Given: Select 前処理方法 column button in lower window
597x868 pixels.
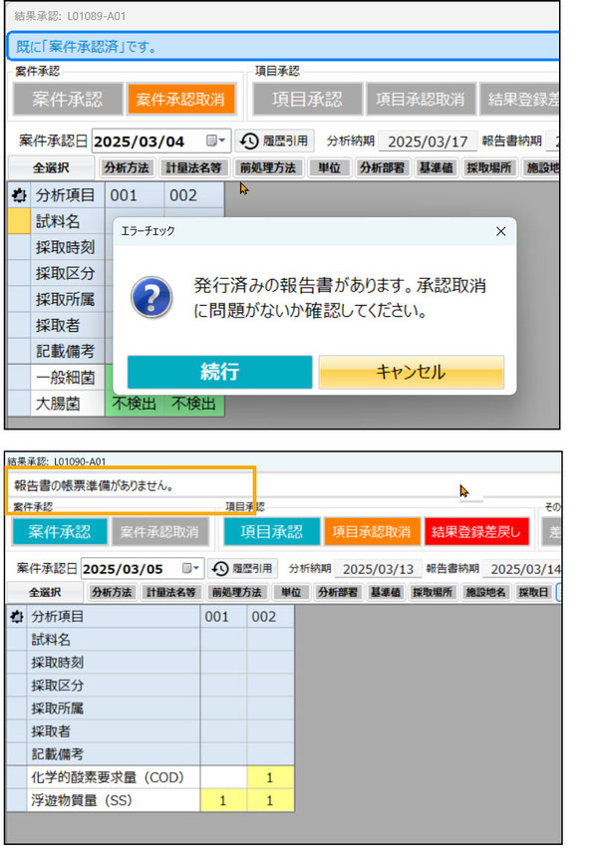Looking at the screenshot, I should (x=236, y=592).
